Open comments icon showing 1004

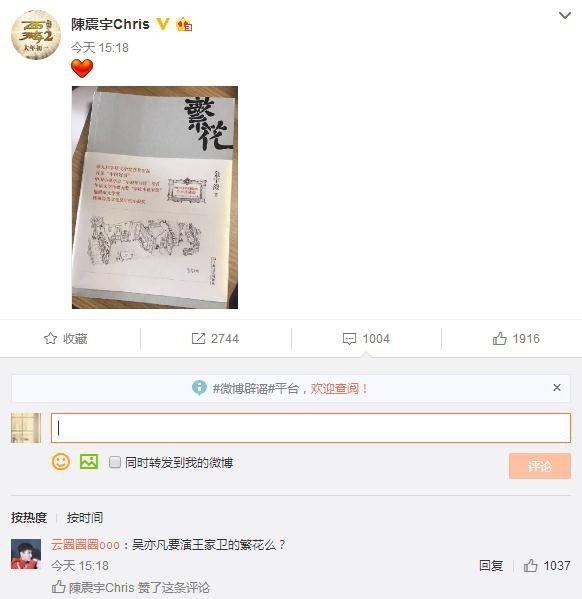[x=349, y=339]
